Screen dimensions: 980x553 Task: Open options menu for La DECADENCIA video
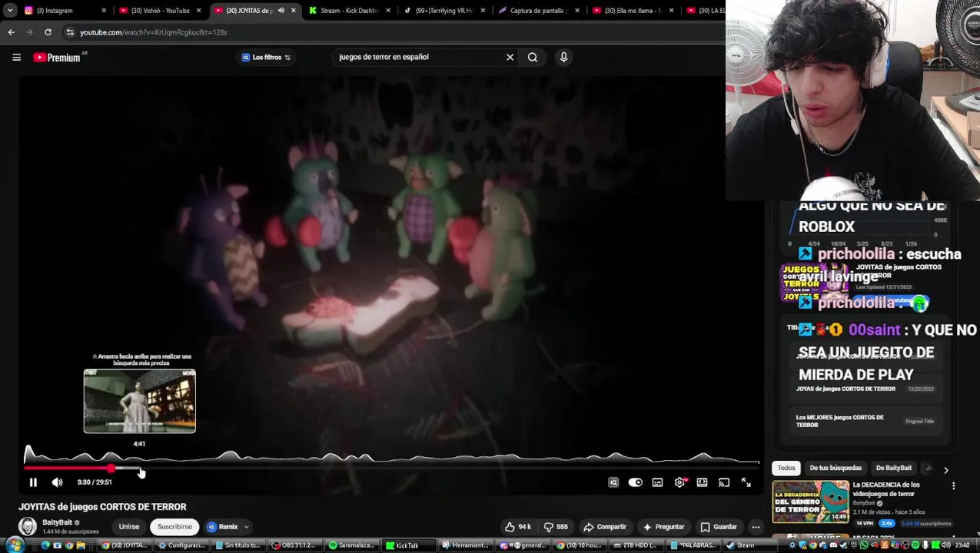click(953, 486)
